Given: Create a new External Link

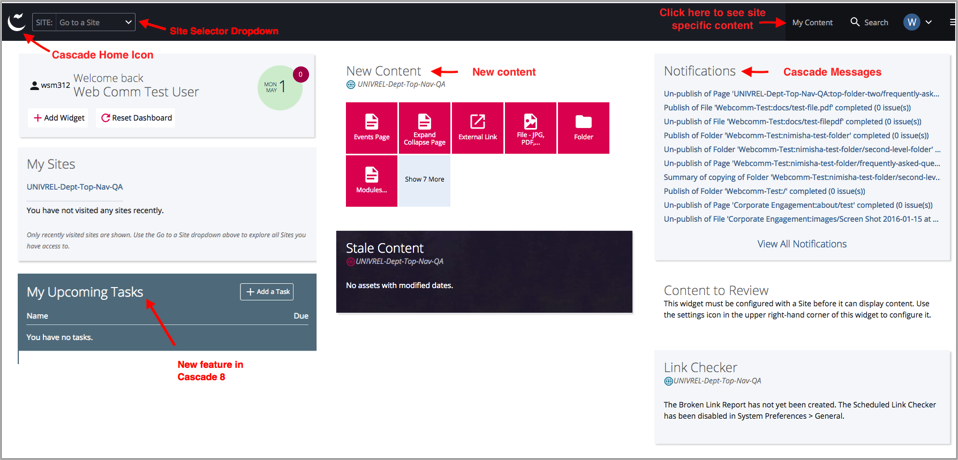Looking at the screenshot, I should [477, 128].
